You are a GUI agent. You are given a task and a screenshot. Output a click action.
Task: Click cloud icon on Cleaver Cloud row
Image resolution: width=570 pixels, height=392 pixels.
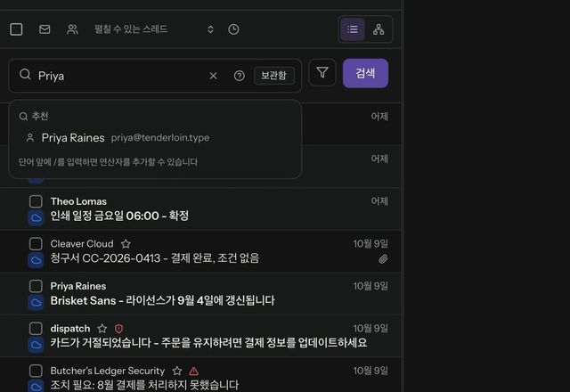(36, 260)
